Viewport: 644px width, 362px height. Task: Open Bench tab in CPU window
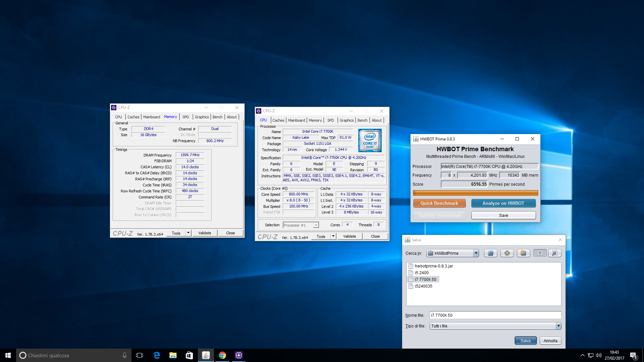click(x=362, y=120)
